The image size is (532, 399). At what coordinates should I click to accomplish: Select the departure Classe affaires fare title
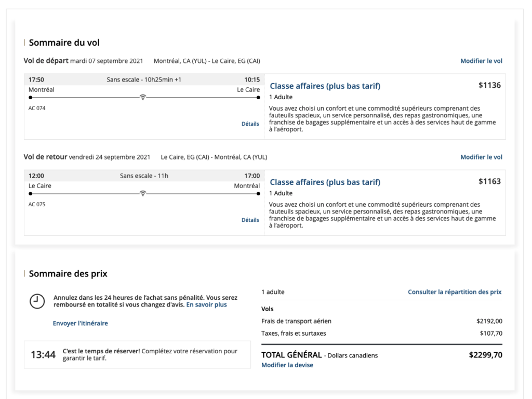pos(325,86)
